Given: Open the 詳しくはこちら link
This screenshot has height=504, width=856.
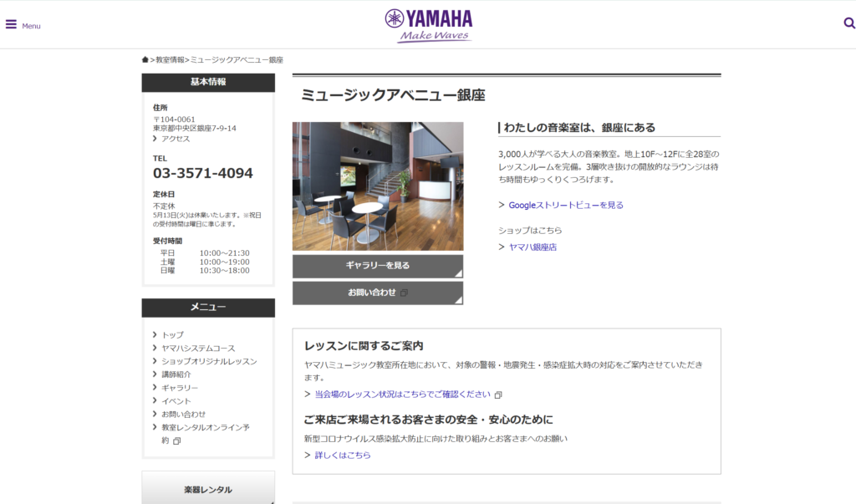Looking at the screenshot, I should (342, 455).
